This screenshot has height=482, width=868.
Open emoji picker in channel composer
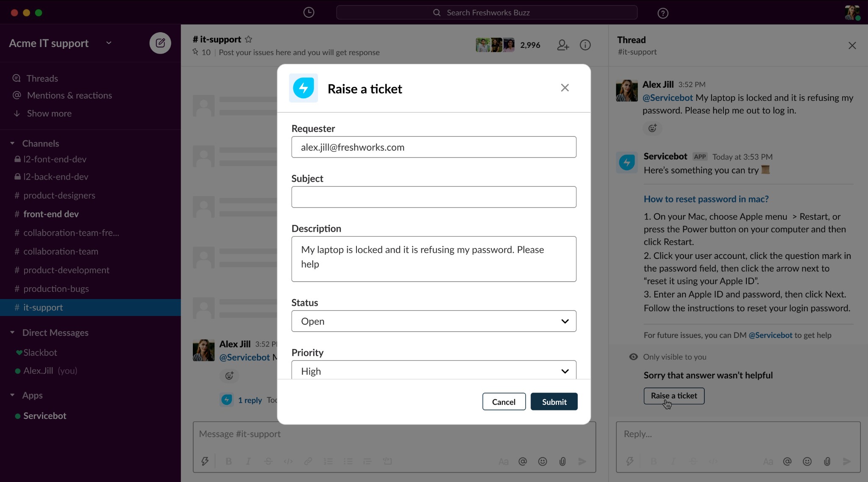[x=542, y=461]
